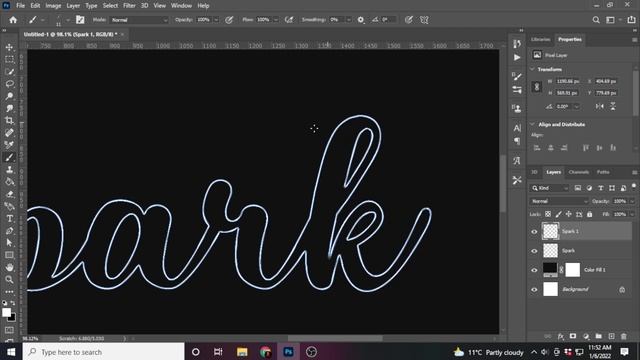Screen dimensions: 640x360
Task: Open the Window menu
Action: pos(181,6)
